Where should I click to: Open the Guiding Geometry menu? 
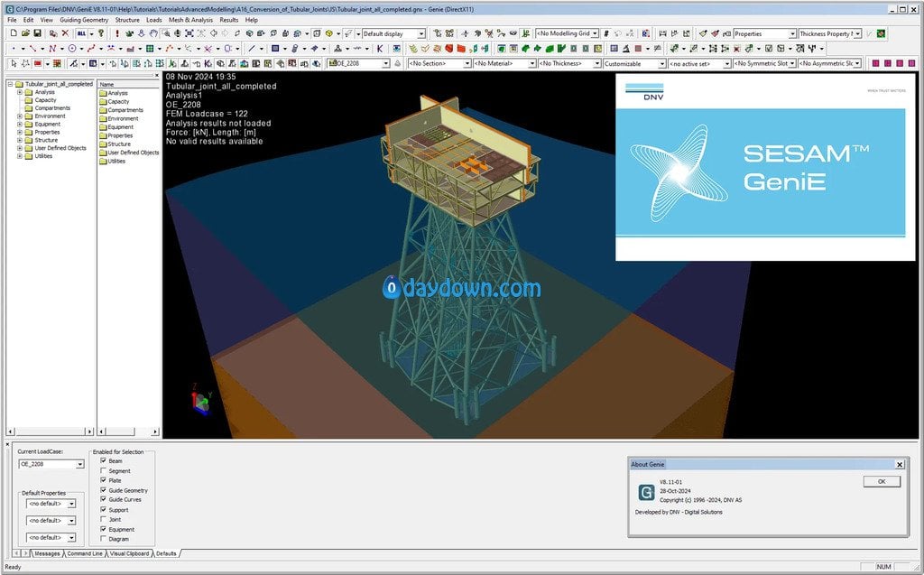84,20
